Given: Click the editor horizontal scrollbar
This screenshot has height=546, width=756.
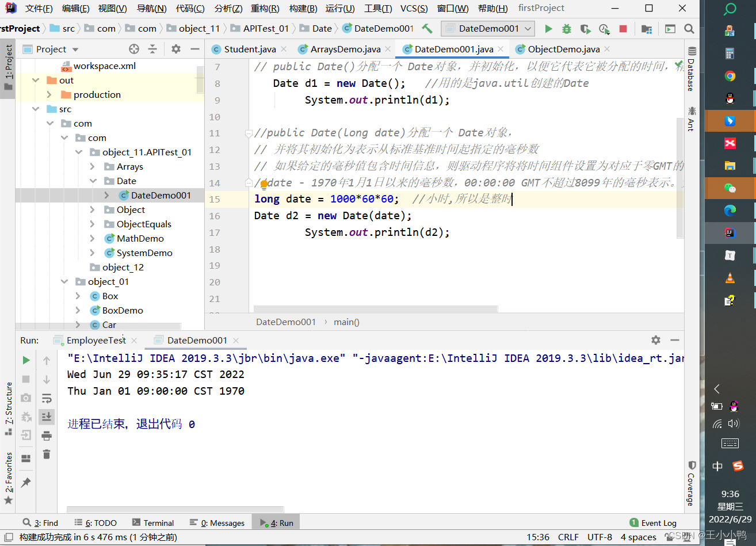Looking at the screenshot, I should pyautogui.click(x=375, y=309).
